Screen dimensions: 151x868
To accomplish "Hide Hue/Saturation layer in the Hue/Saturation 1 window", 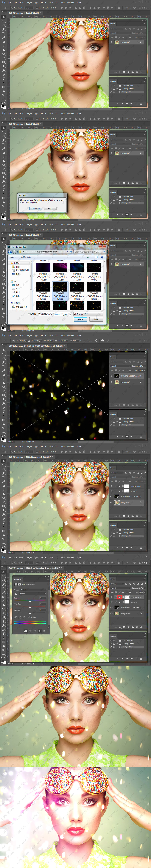I will [111, 597].
